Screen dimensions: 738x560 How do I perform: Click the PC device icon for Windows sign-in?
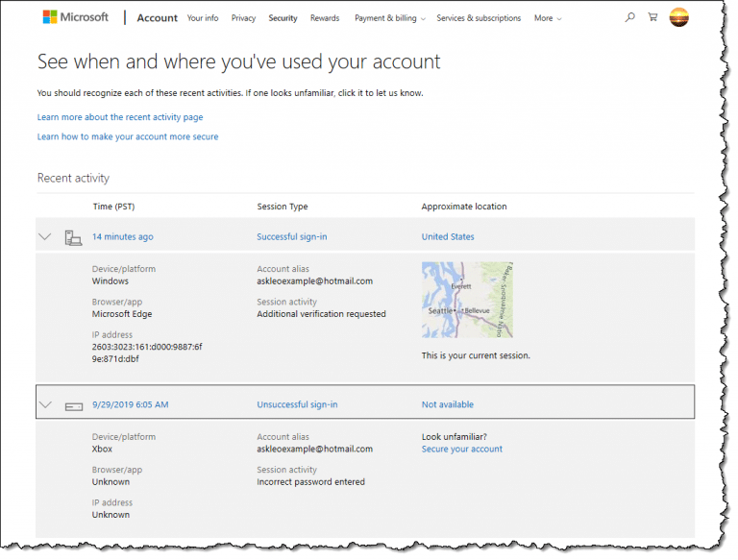pos(73,237)
